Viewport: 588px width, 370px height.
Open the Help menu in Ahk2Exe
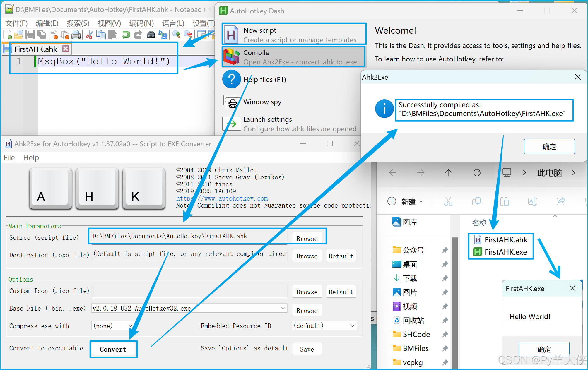pos(31,158)
